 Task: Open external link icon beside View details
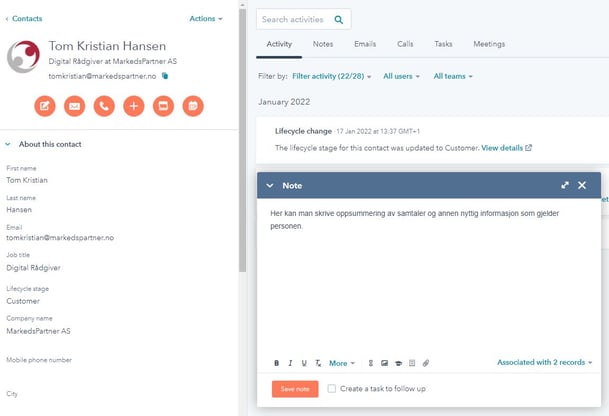(529, 148)
